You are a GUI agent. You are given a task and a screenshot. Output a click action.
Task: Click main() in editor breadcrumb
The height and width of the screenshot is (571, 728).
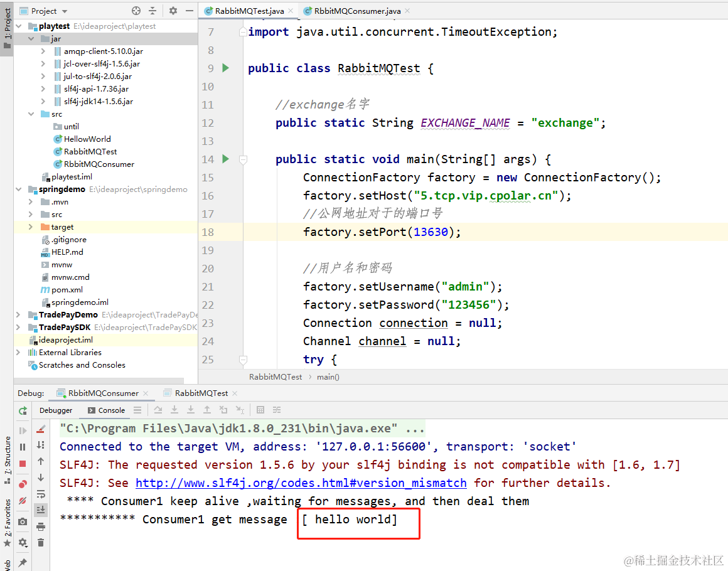328,377
